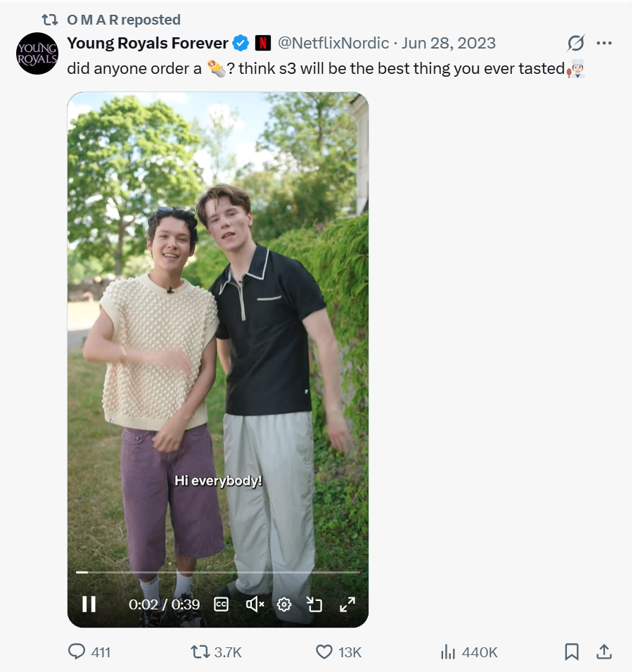
Task: Bookmark this post
Action: tap(572, 652)
